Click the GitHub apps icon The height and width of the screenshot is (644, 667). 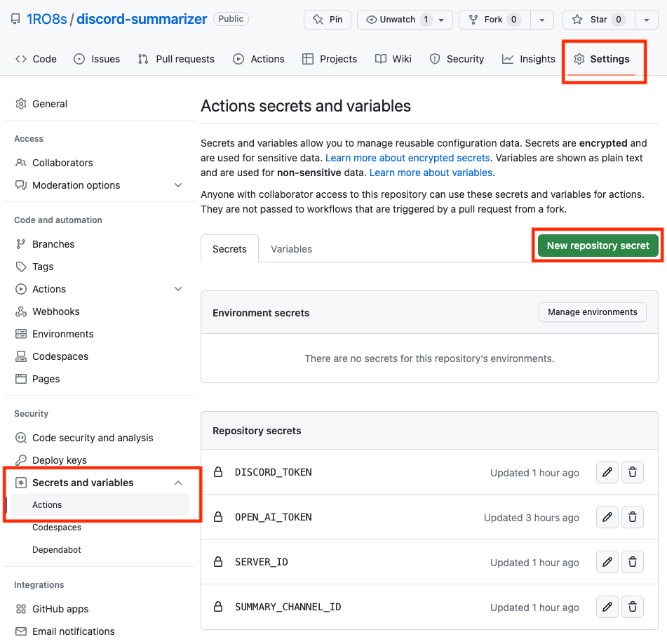tap(21, 609)
